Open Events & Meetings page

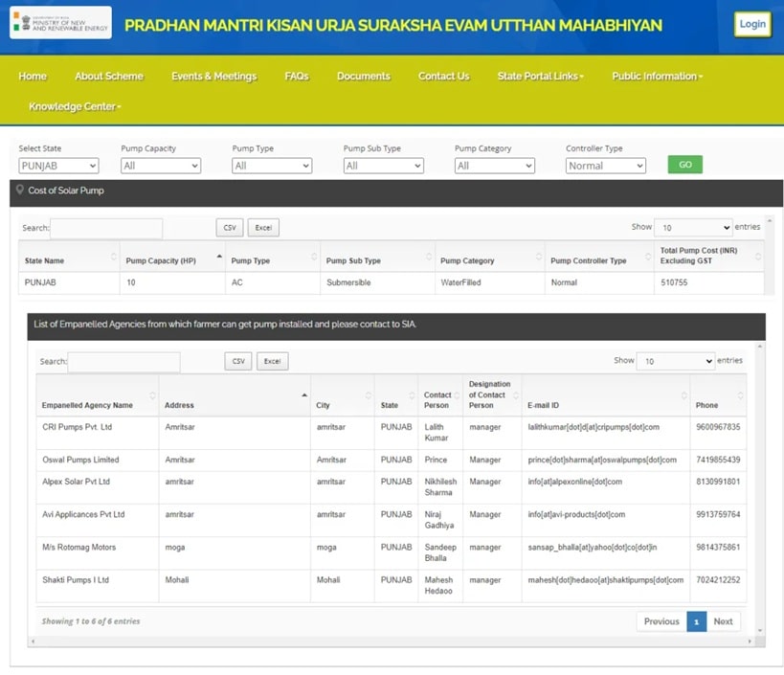pyautogui.click(x=214, y=76)
